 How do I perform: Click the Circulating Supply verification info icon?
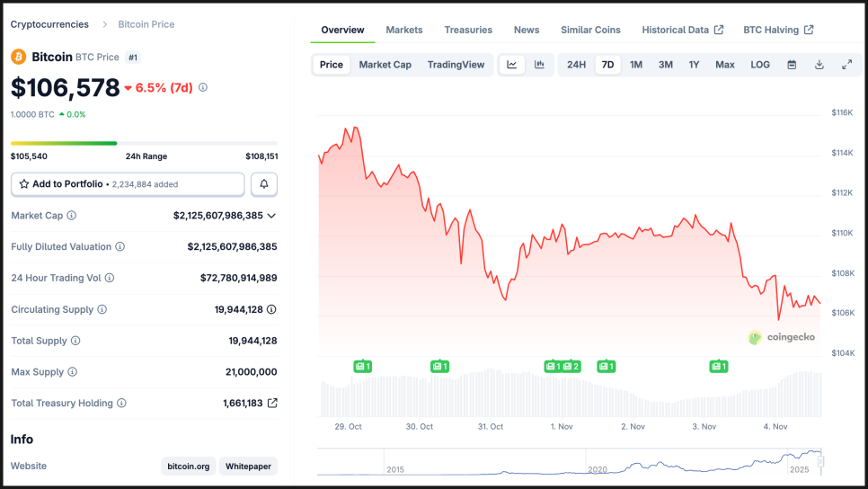tap(271, 309)
